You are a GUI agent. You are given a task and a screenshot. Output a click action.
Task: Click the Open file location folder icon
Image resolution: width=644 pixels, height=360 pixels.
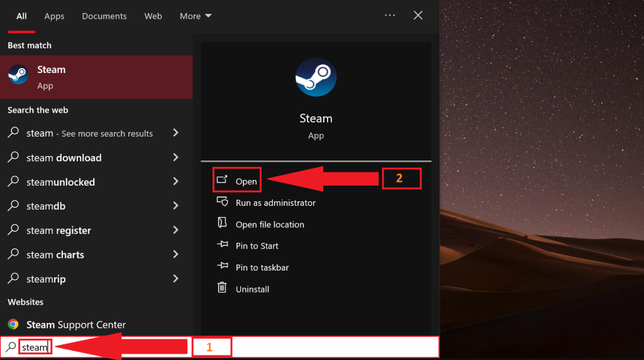[x=222, y=222]
